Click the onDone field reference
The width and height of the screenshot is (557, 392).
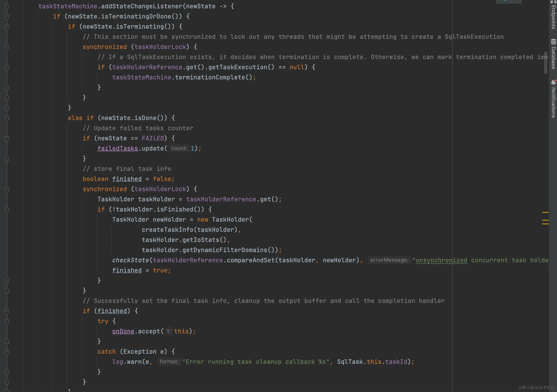pos(123,331)
